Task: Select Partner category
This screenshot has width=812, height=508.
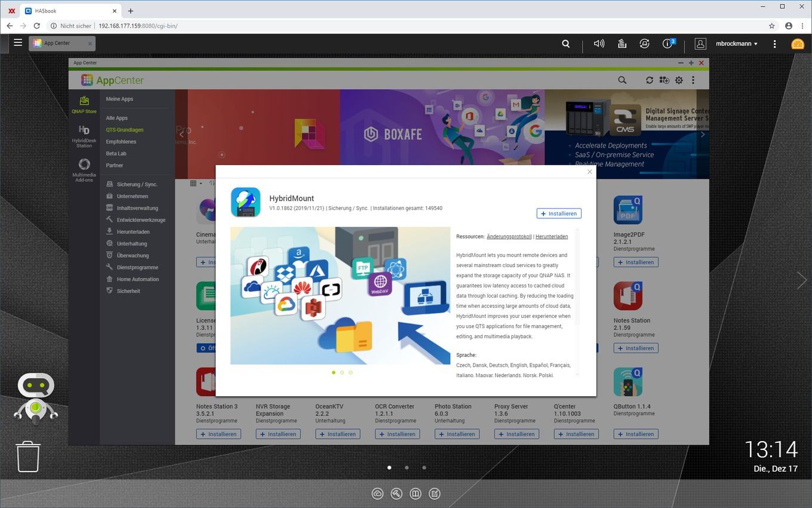Action: click(115, 166)
